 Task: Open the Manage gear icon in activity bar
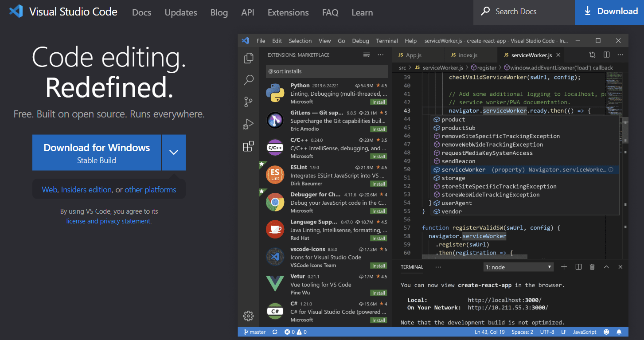pyautogui.click(x=249, y=316)
